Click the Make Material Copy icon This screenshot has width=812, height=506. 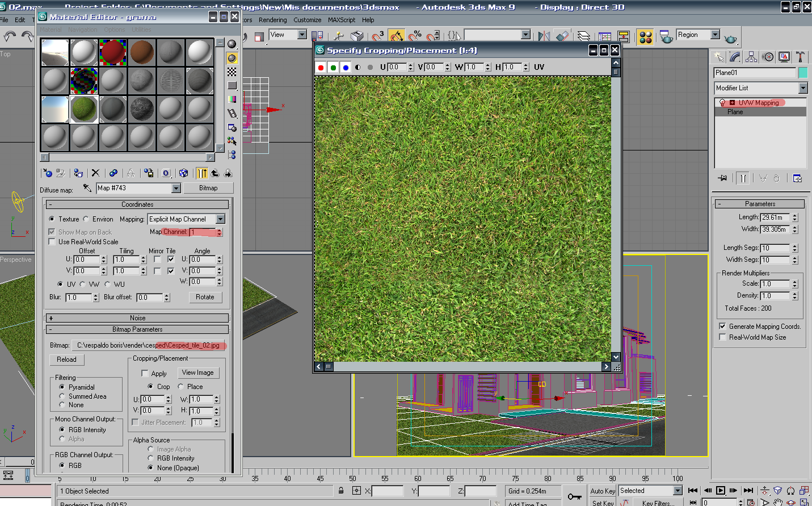click(113, 173)
